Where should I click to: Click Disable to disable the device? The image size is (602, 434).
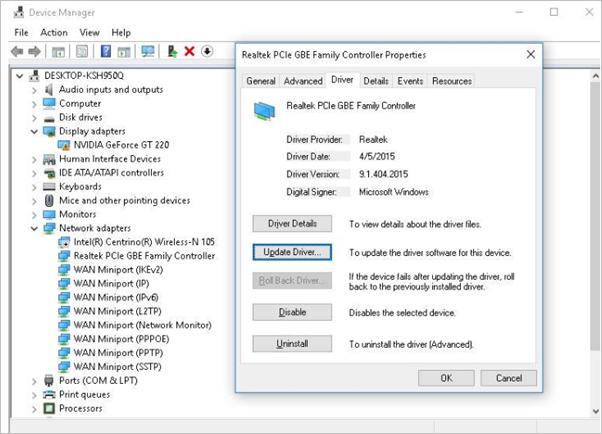click(292, 313)
